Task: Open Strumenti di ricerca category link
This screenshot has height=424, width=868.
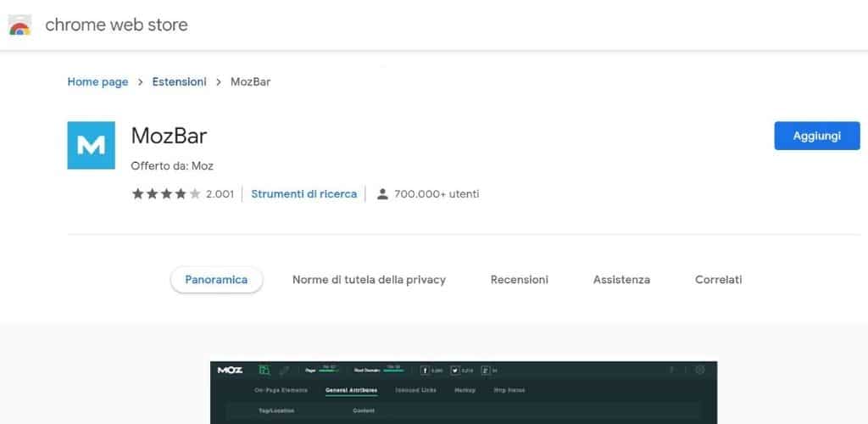Action: tap(303, 194)
